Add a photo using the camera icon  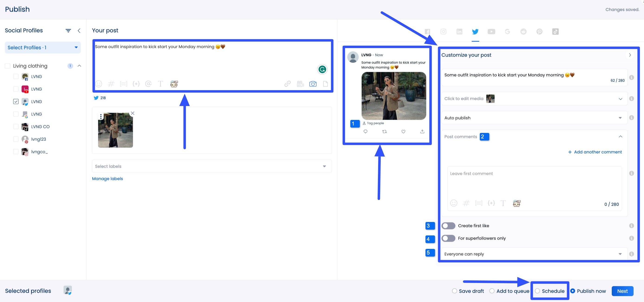tap(313, 84)
